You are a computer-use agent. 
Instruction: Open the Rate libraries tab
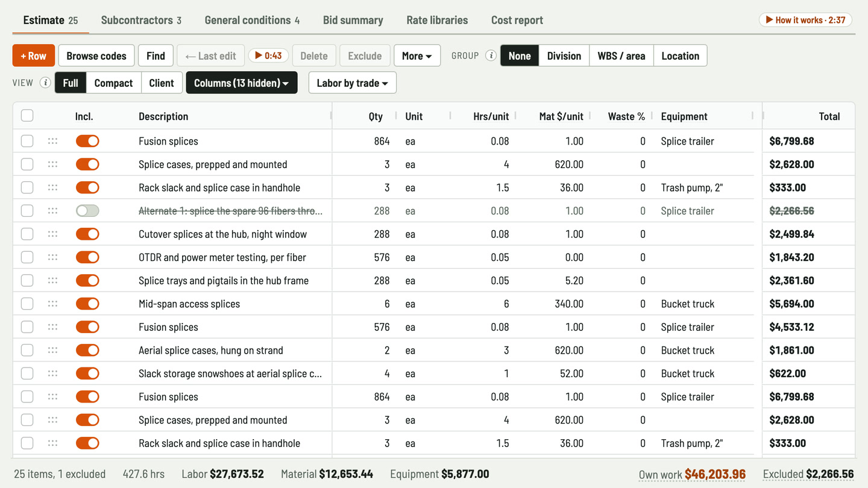(437, 20)
